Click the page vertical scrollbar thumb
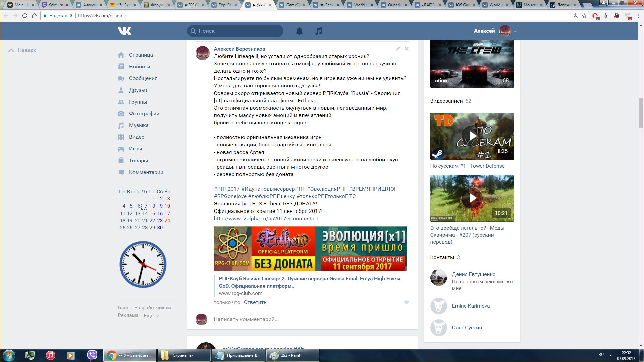This screenshot has width=644, height=362. 641,113
